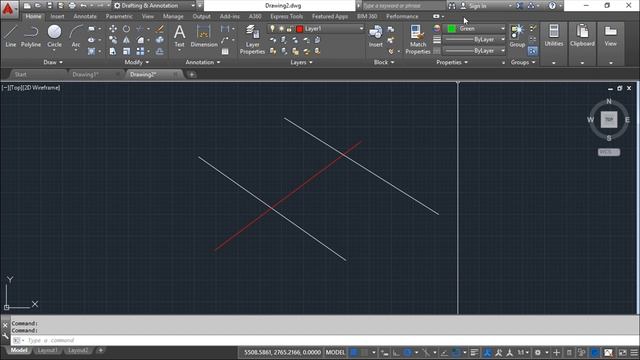Viewport: 640px width, 360px height.
Task: Switch to the Annotate ribbon tab
Action: [x=85, y=16]
